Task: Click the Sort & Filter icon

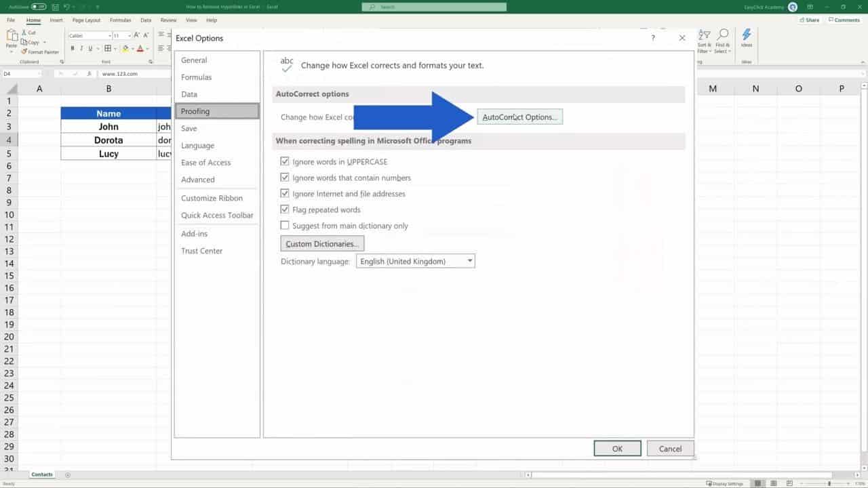Action: pos(704,35)
